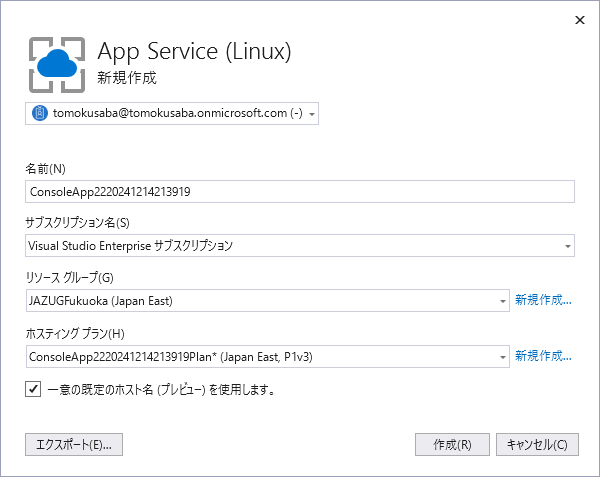Open the サブスクリプション名 dropdown arrow
The height and width of the screenshot is (477, 600).
[x=568, y=246]
